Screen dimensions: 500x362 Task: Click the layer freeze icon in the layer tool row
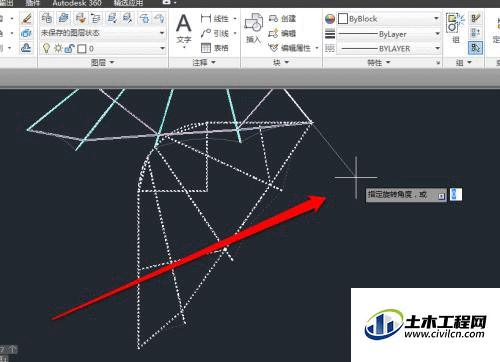144,18
